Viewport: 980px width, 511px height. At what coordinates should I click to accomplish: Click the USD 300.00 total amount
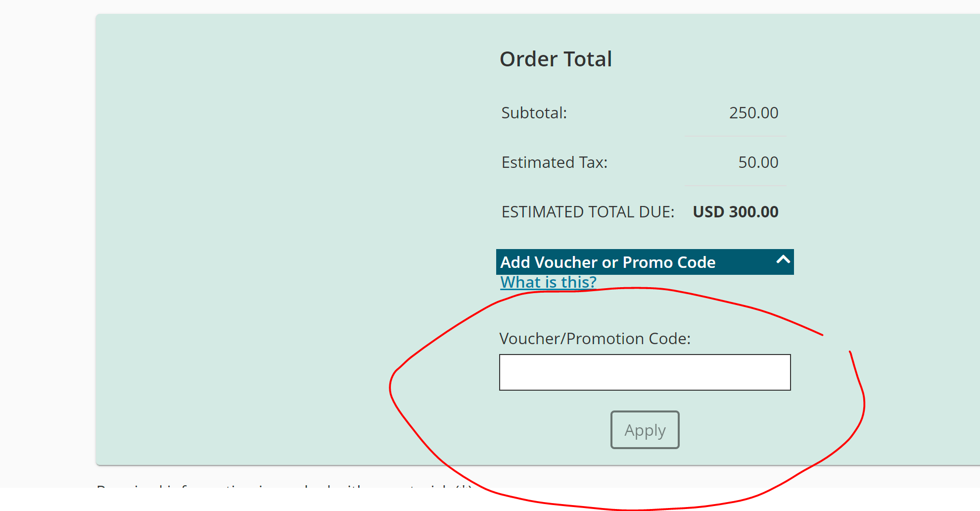(736, 212)
